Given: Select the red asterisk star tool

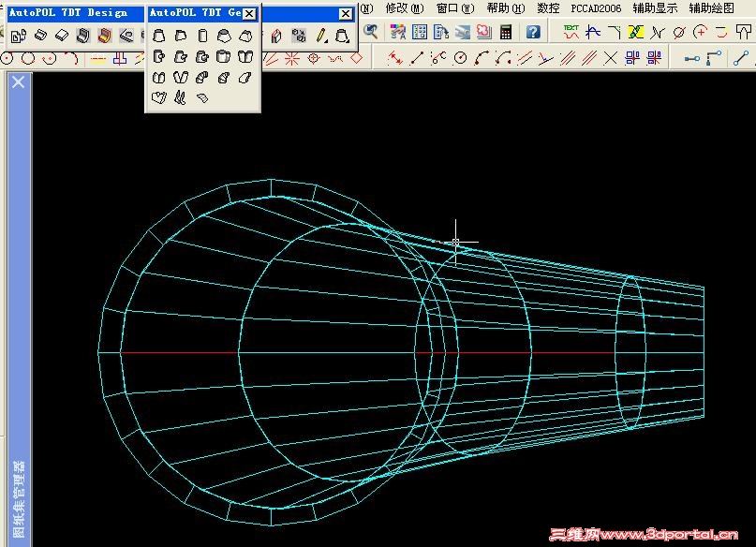Looking at the screenshot, I should pos(291,59).
